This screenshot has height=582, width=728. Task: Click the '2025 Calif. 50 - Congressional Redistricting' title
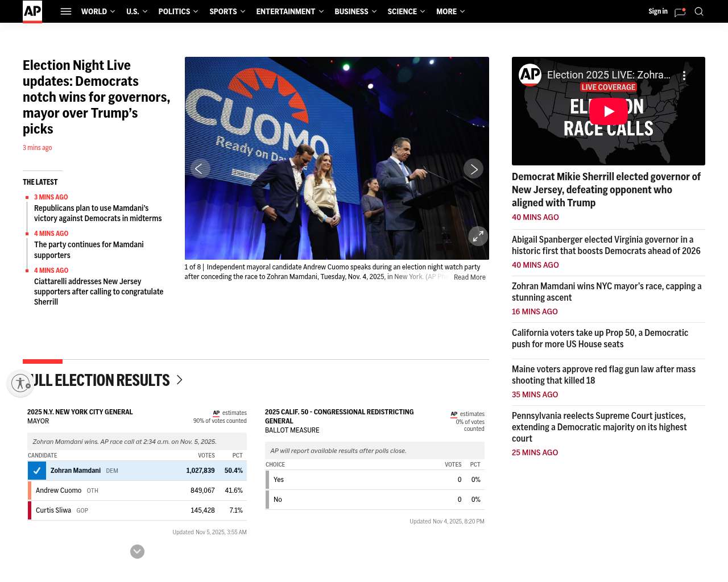340,417
